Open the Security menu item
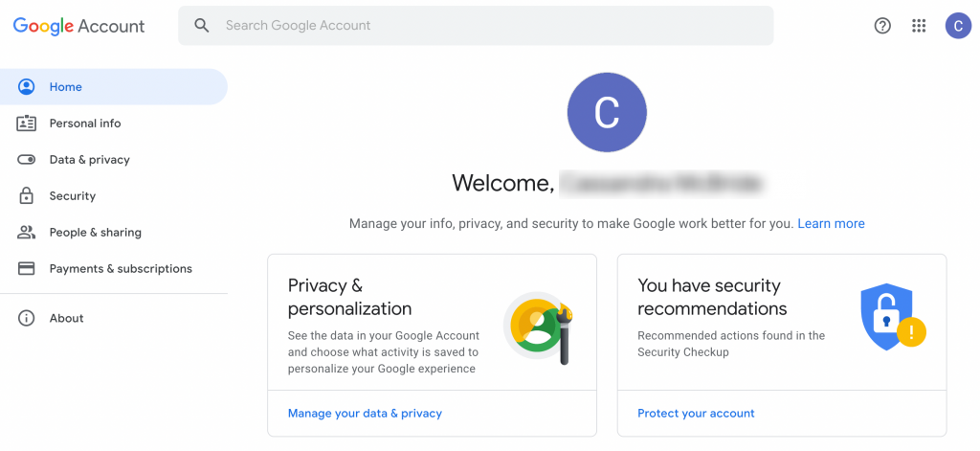 73,196
